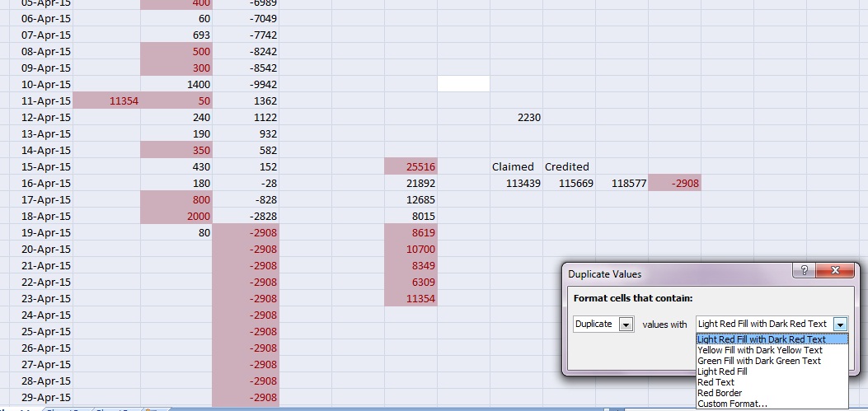
Task: Collapse the format style dropdown arrow
Action: click(x=840, y=325)
